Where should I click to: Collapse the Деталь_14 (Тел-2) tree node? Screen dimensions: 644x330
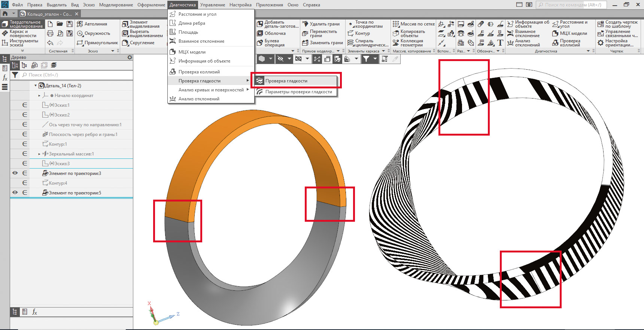36,85
